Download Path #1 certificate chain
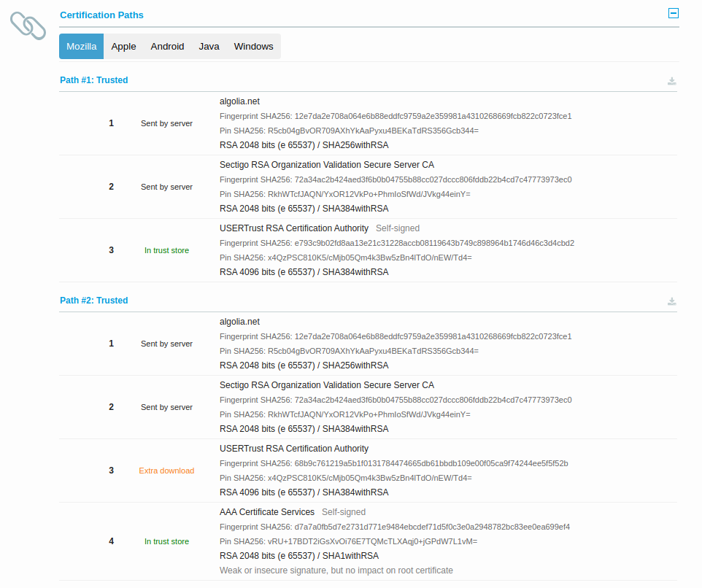The image size is (702, 588). 671,81
